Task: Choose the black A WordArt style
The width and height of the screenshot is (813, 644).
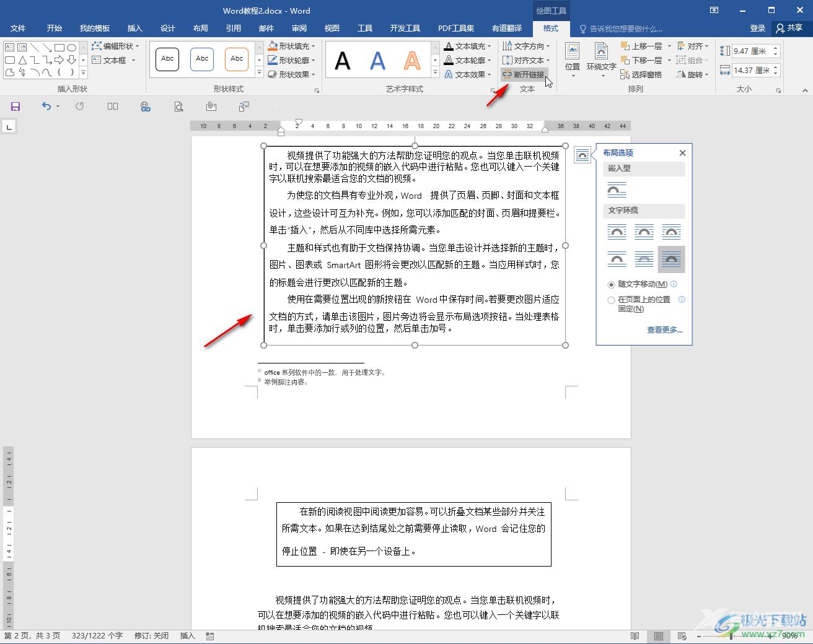Action: (343, 61)
